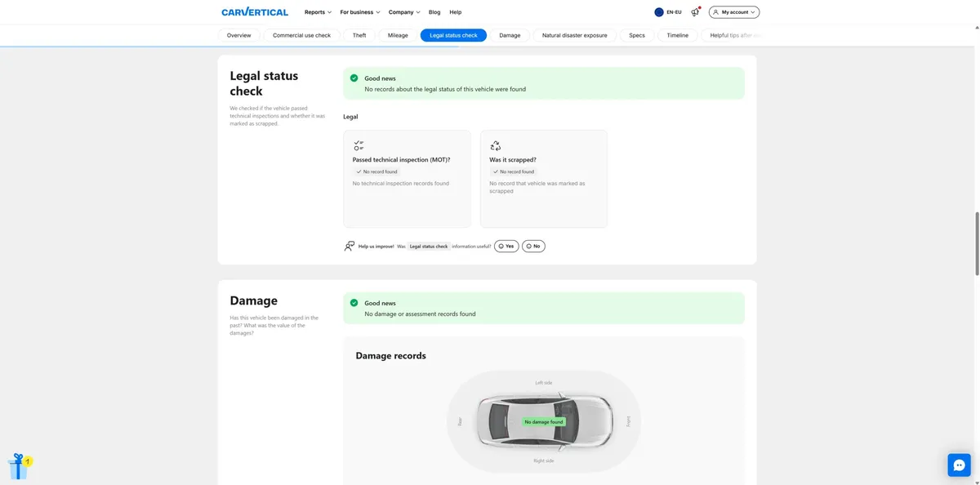The height and width of the screenshot is (485, 980).
Task: Select the Commercial use check tab
Action: click(302, 35)
